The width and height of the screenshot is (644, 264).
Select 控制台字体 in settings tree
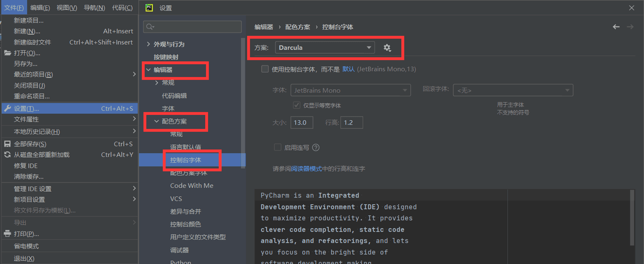click(186, 160)
